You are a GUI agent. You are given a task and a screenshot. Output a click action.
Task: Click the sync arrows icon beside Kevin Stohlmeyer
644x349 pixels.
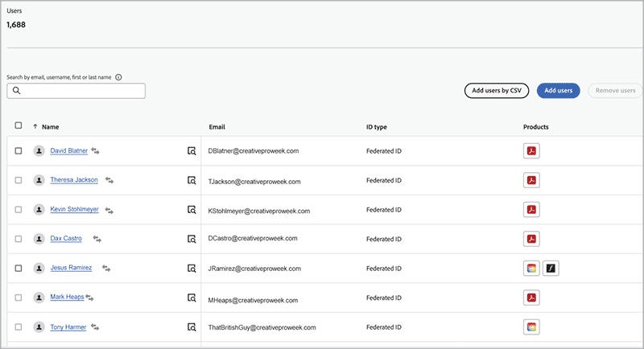109,211
